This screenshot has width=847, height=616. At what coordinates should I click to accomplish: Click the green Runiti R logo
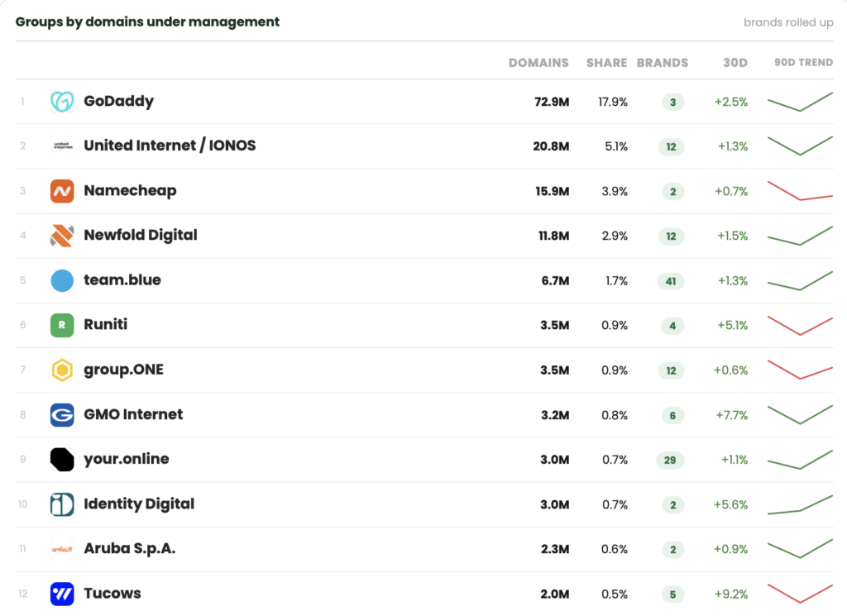pyautogui.click(x=62, y=326)
